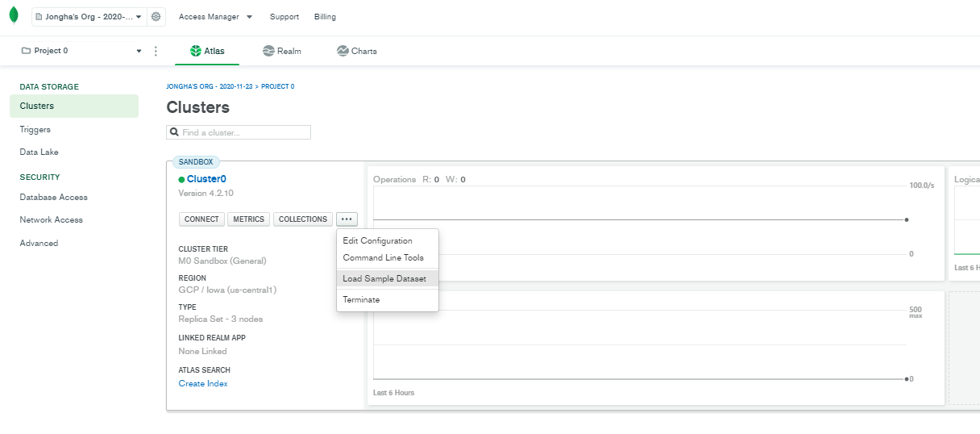Viewport: 980px width, 434px height.
Task: Expand the Access Manager dropdown
Action: [x=215, y=17]
